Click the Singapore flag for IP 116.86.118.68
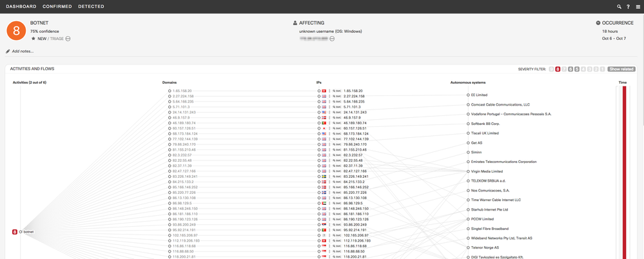Viewport: 644px width, 259px height. [324, 246]
